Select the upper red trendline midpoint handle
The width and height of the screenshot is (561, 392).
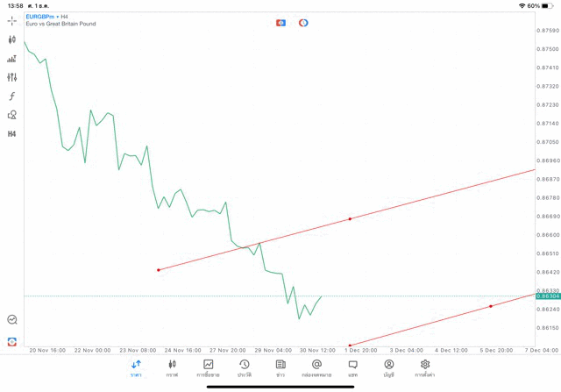(351, 218)
